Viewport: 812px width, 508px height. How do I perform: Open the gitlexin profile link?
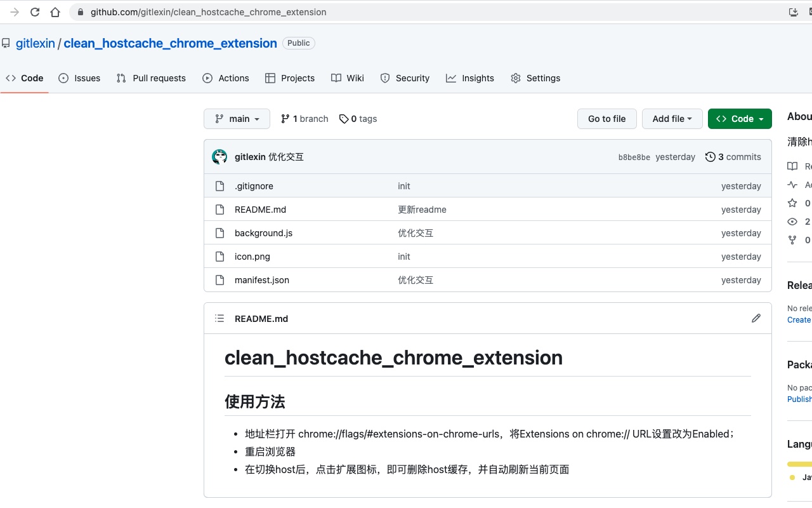pos(35,43)
